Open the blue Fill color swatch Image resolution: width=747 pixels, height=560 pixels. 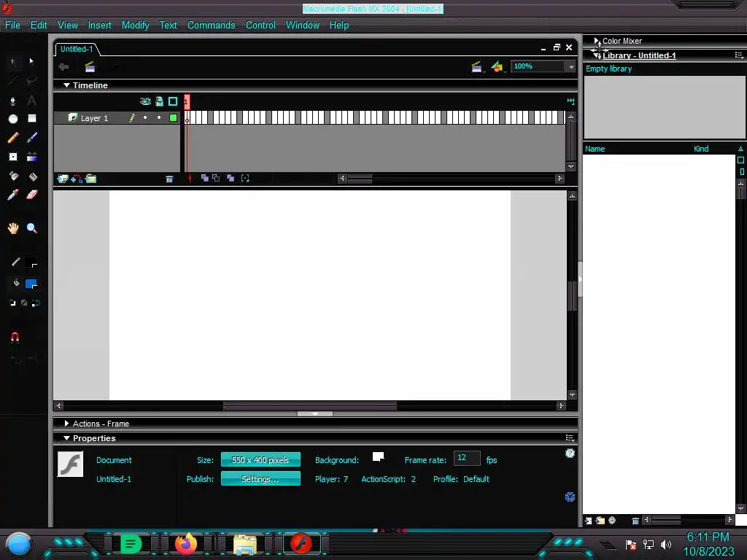(31, 284)
